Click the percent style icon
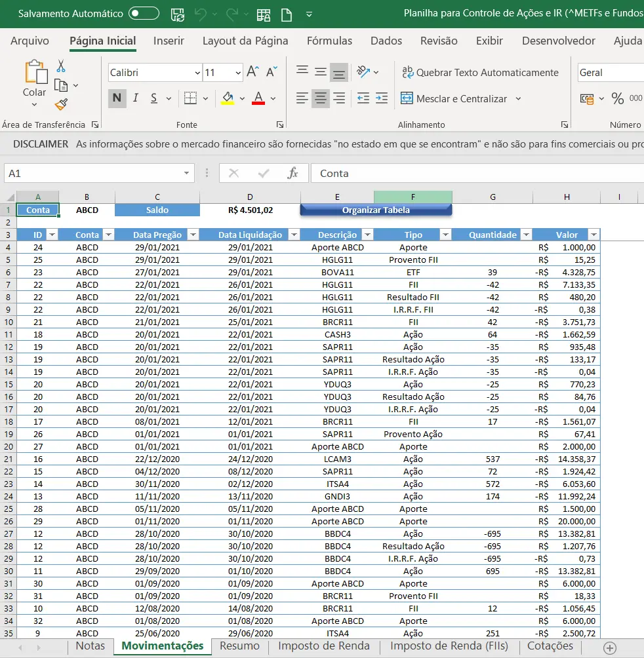This screenshot has height=658, width=644. click(618, 98)
